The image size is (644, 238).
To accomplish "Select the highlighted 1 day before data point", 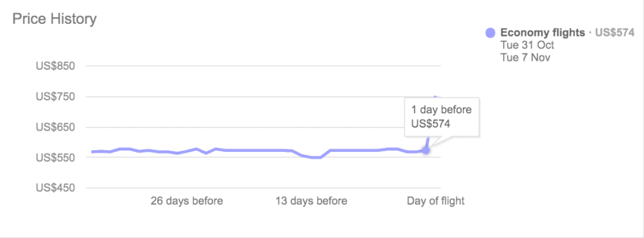I will tap(426, 151).
